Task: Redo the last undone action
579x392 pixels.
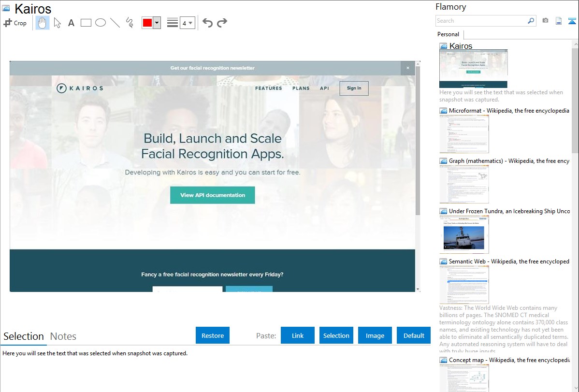Action: [222, 23]
